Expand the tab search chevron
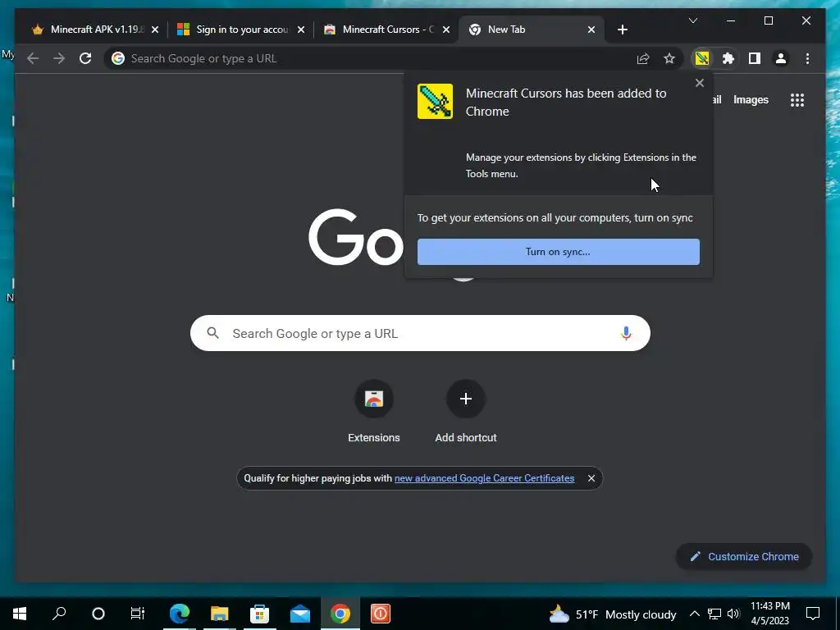 click(692, 21)
